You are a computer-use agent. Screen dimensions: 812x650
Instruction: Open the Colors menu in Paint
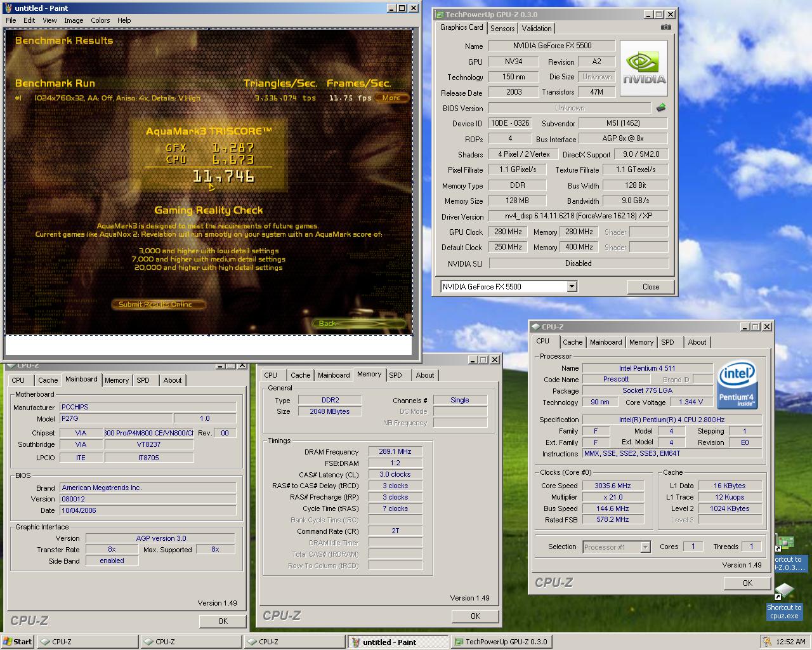coord(100,20)
